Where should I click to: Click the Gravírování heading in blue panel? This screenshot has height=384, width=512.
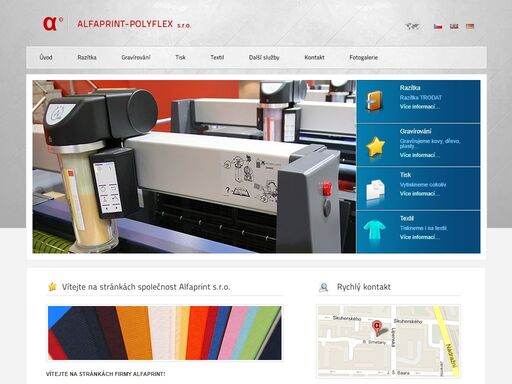pyautogui.click(x=415, y=131)
